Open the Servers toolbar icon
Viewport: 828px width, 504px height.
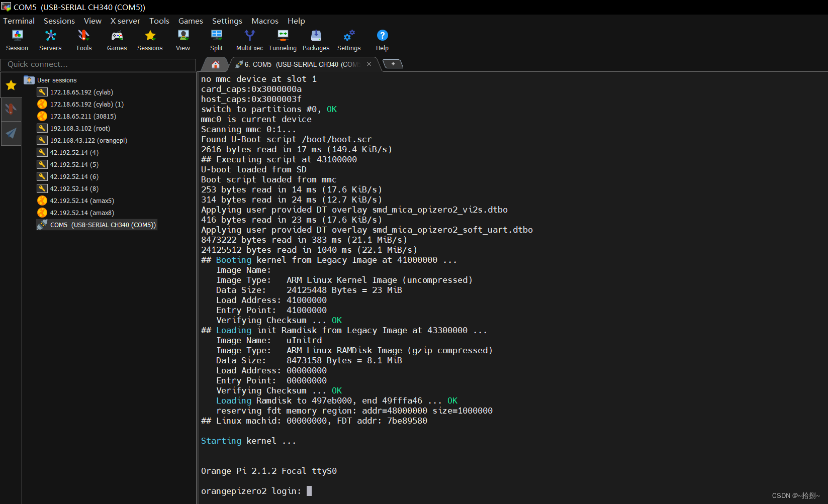(x=50, y=40)
